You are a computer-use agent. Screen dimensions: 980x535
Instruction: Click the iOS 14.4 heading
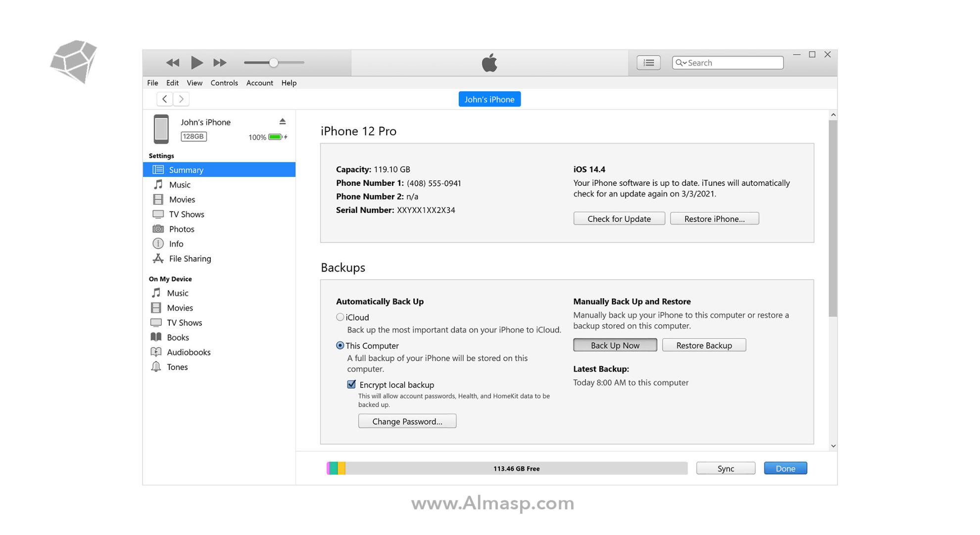point(589,169)
